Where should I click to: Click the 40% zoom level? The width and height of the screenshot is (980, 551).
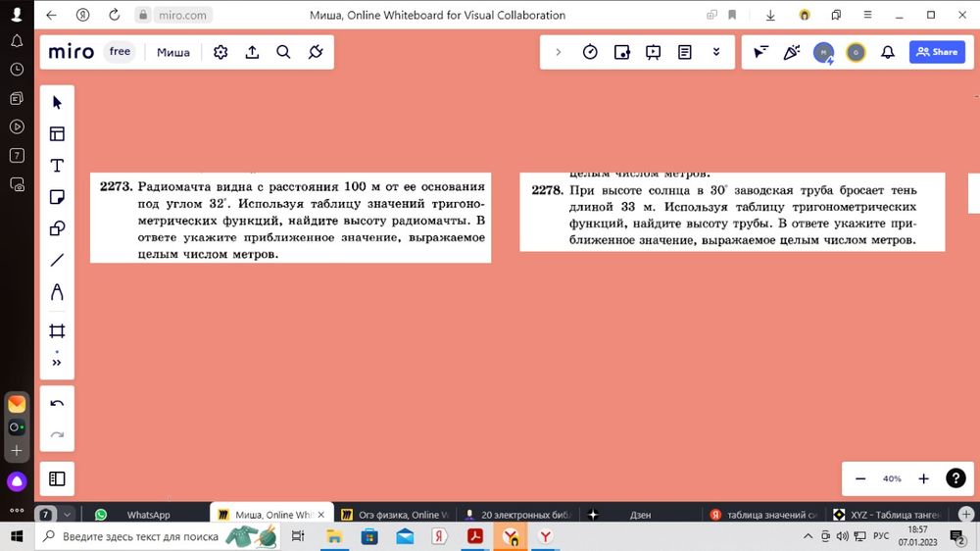892,478
